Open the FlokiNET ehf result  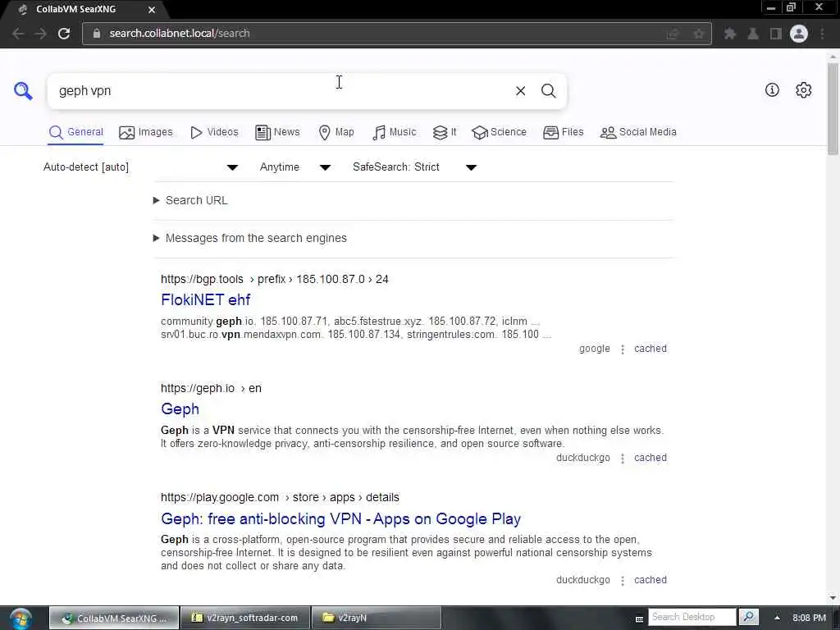[x=206, y=300]
